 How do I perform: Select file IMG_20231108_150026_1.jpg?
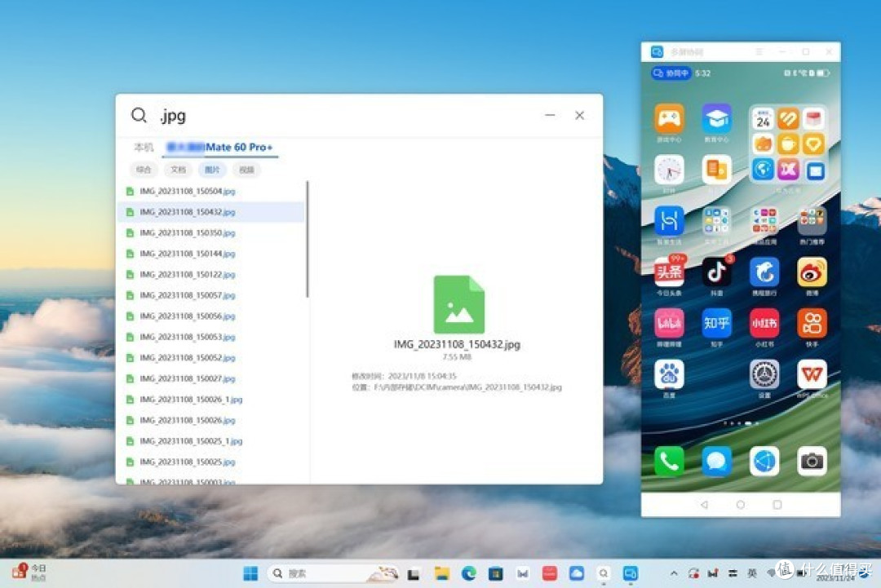point(210,400)
